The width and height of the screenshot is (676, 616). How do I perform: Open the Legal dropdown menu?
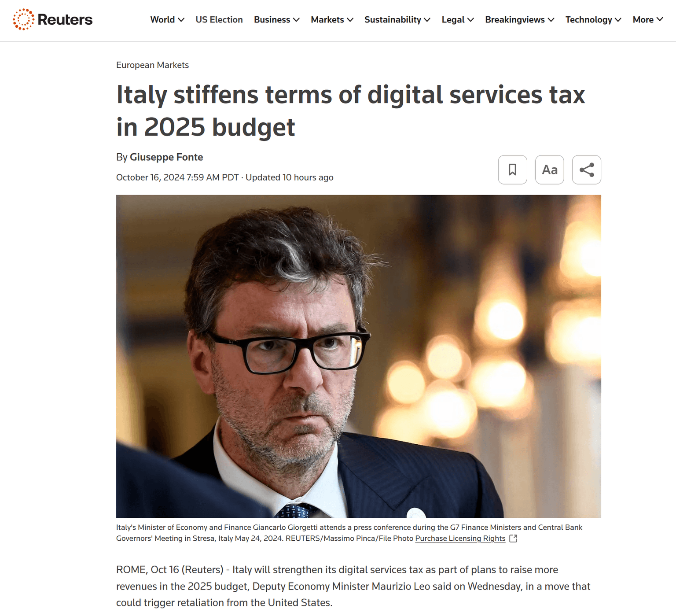click(457, 20)
